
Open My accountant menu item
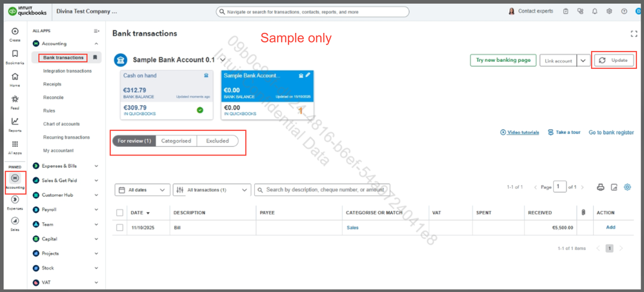[59, 150]
